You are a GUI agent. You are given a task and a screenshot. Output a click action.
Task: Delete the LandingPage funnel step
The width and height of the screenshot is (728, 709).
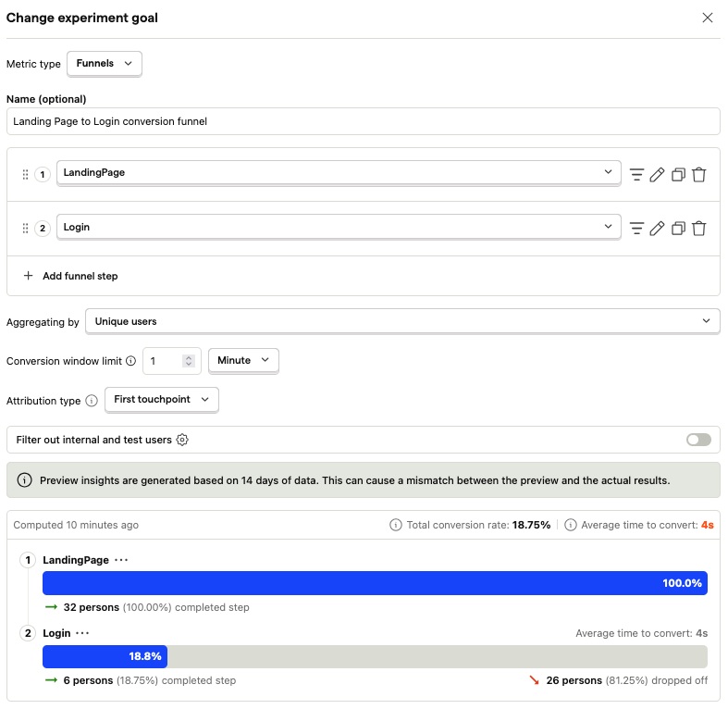pos(699,174)
